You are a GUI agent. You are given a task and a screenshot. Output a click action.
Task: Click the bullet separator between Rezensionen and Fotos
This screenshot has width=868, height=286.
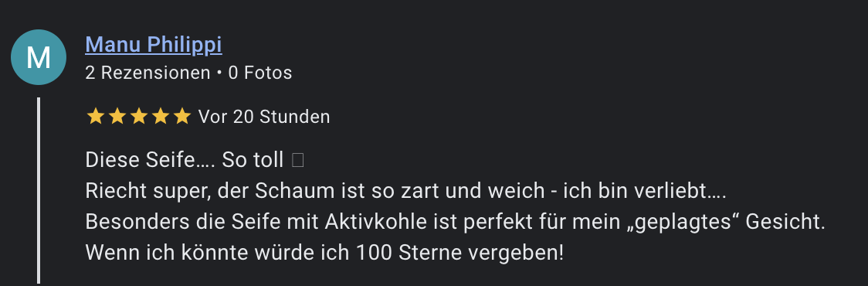click(220, 73)
